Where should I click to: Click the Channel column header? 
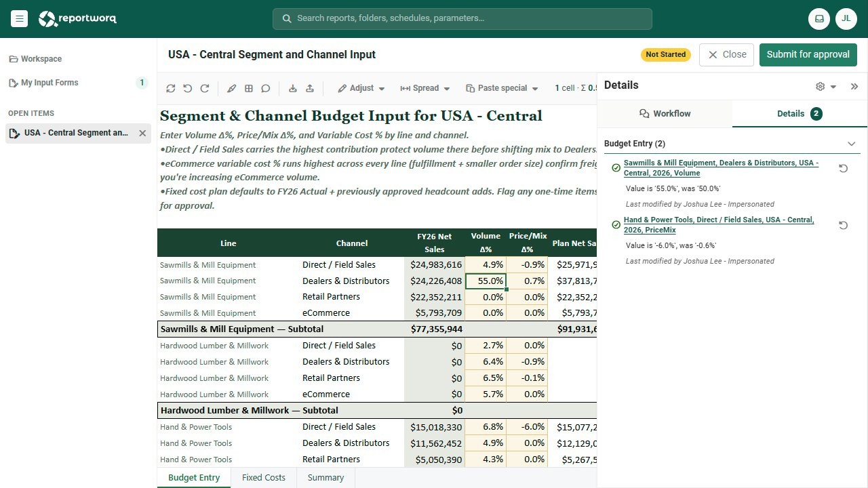tap(352, 243)
